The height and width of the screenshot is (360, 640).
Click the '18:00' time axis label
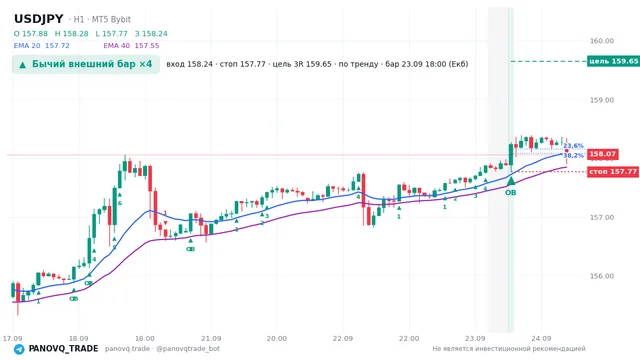click(145, 338)
